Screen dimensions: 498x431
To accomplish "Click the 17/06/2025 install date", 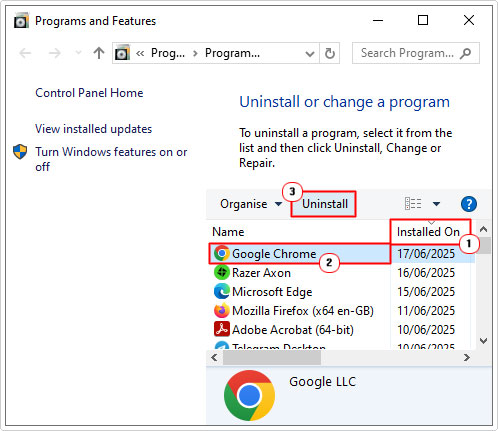I will click(x=426, y=254).
